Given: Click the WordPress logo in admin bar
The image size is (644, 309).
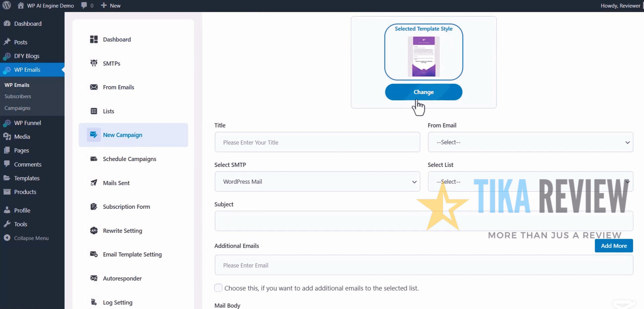Looking at the screenshot, I should 7,5.
